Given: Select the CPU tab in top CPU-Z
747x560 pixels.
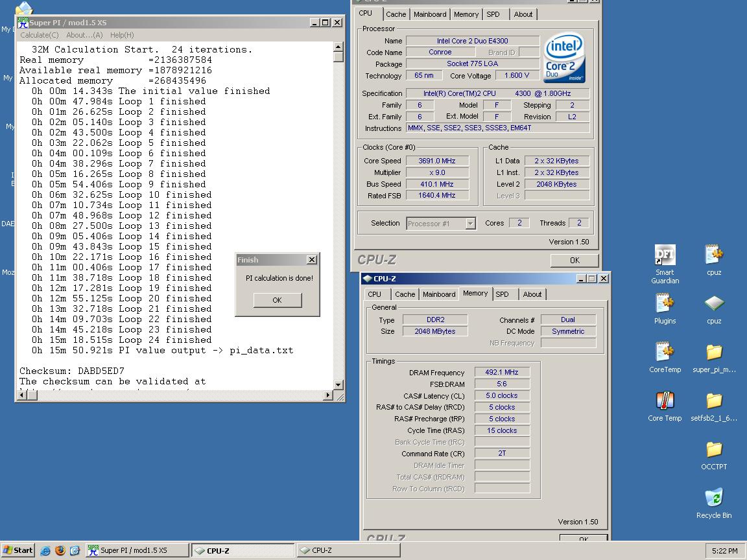Looking at the screenshot, I should (366, 14).
